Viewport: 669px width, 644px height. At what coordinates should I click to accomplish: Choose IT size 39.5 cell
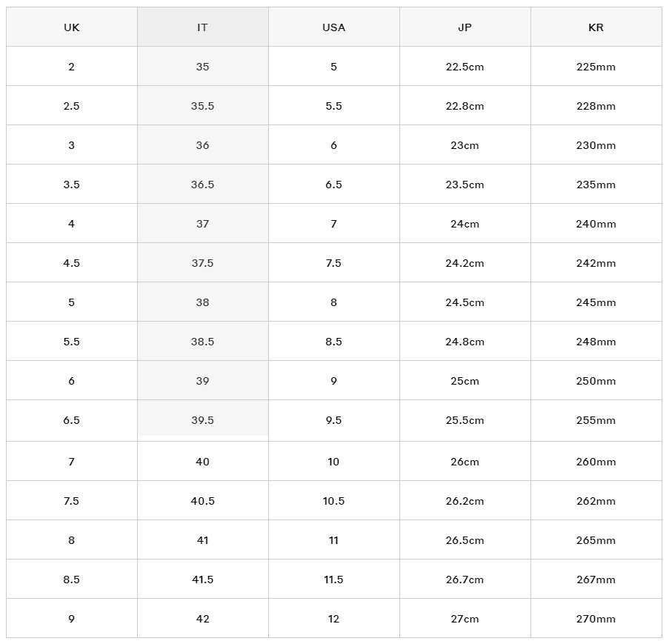click(x=202, y=420)
